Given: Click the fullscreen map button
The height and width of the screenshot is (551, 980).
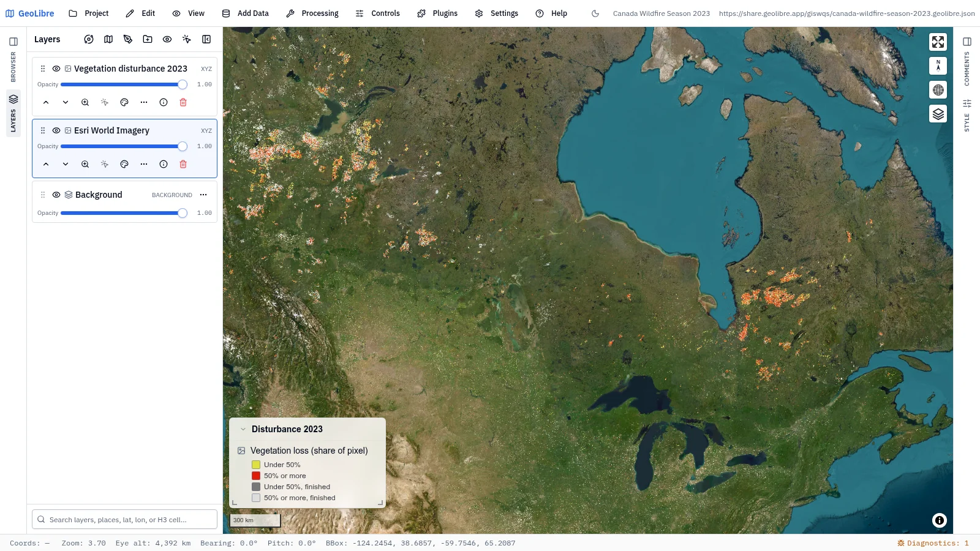Looking at the screenshot, I should pyautogui.click(x=938, y=42).
